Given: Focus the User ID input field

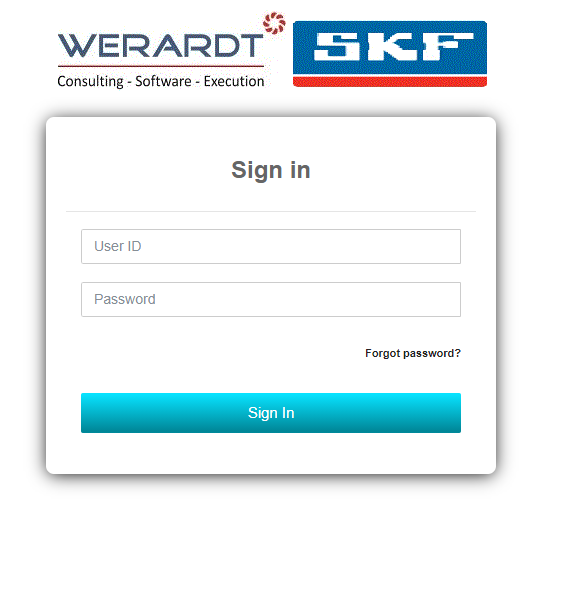Looking at the screenshot, I should click(271, 246).
